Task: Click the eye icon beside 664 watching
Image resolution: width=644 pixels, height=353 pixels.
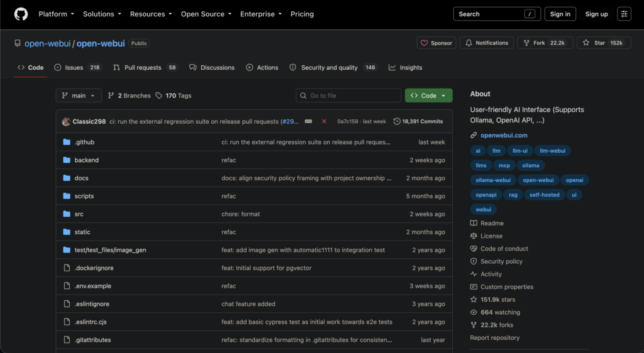Action: point(474,312)
